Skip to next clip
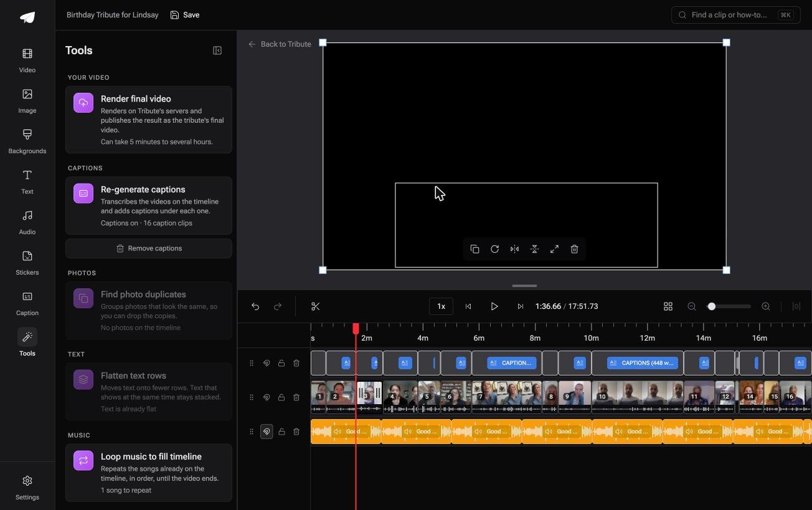The image size is (812, 510). (521, 306)
